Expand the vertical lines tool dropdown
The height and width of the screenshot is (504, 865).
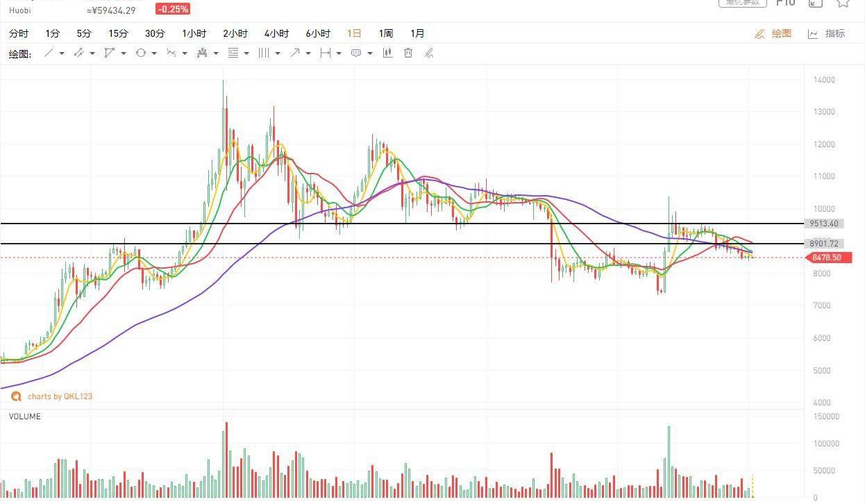click(x=278, y=53)
